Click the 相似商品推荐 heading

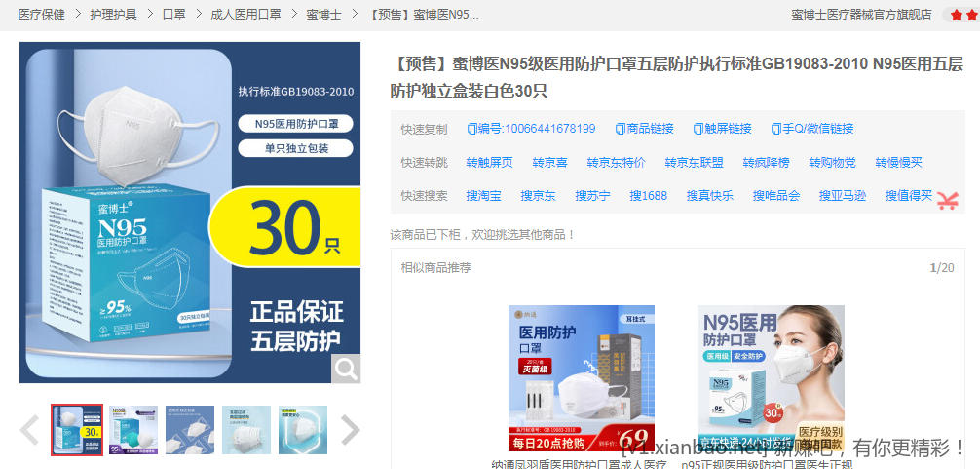pos(435,268)
